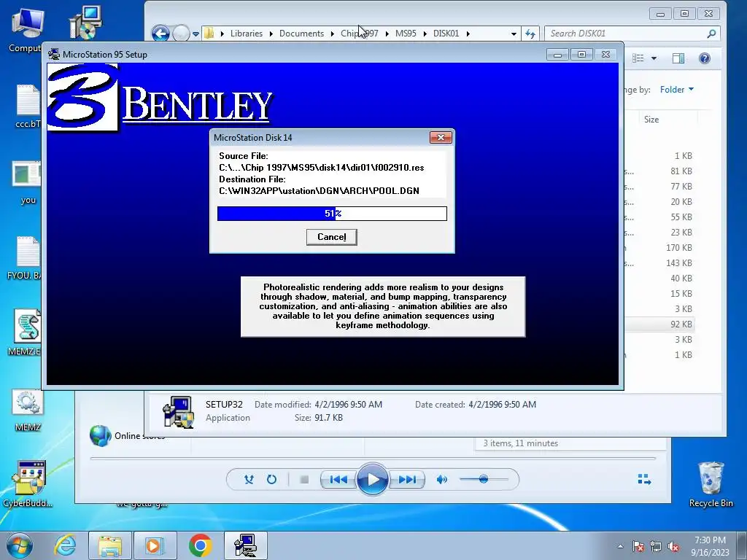
Task: Open the installer desktop icon beside Computer
Action: tap(86, 23)
